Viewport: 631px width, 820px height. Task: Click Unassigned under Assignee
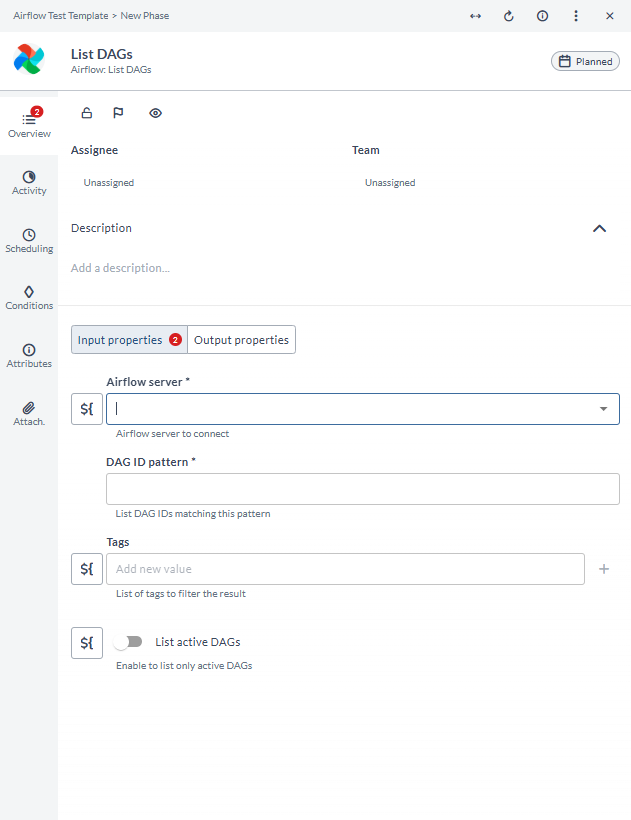point(109,183)
